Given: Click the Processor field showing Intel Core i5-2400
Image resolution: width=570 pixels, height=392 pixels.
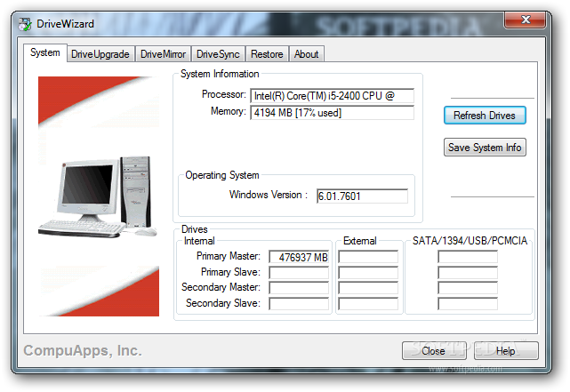Looking at the screenshot, I should click(333, 96).
